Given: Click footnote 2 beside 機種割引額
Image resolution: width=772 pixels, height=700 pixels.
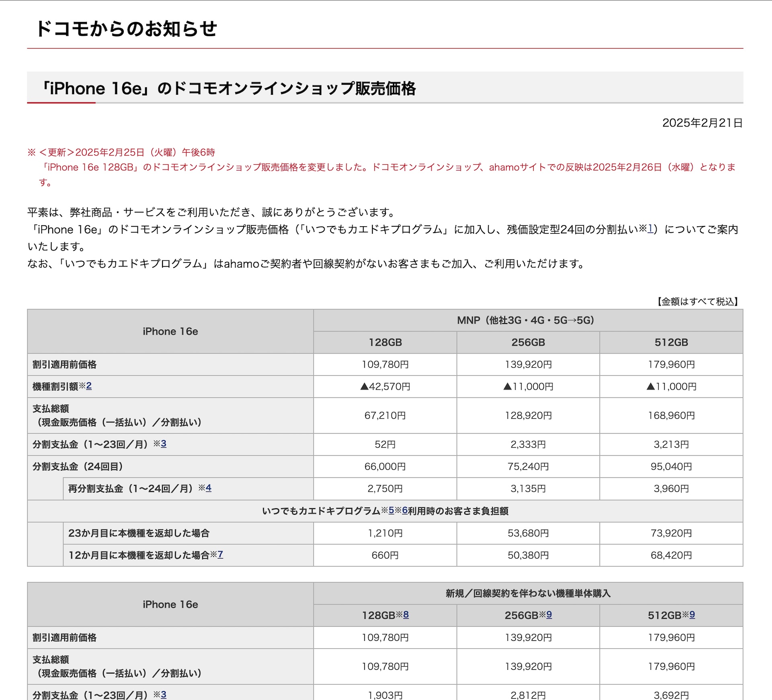Looking at the screenshot, I should (89, 386).
